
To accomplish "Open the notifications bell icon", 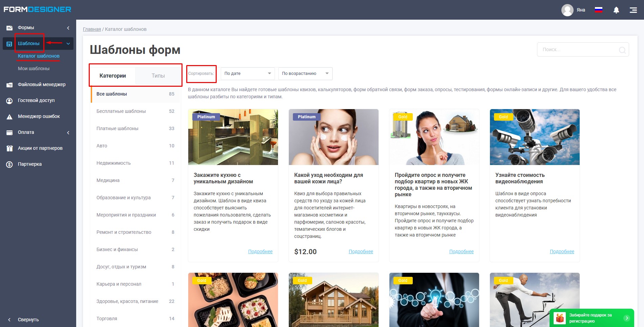I will (x=616, y=10).
